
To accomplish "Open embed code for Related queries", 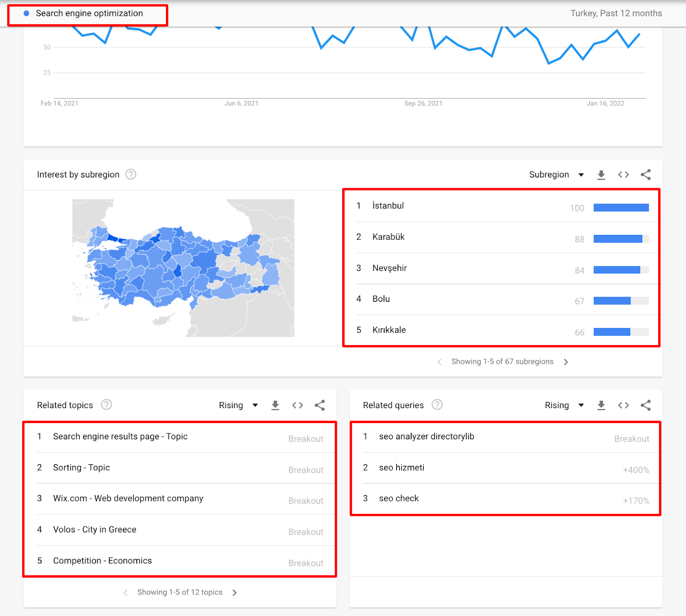I will 623,405.
